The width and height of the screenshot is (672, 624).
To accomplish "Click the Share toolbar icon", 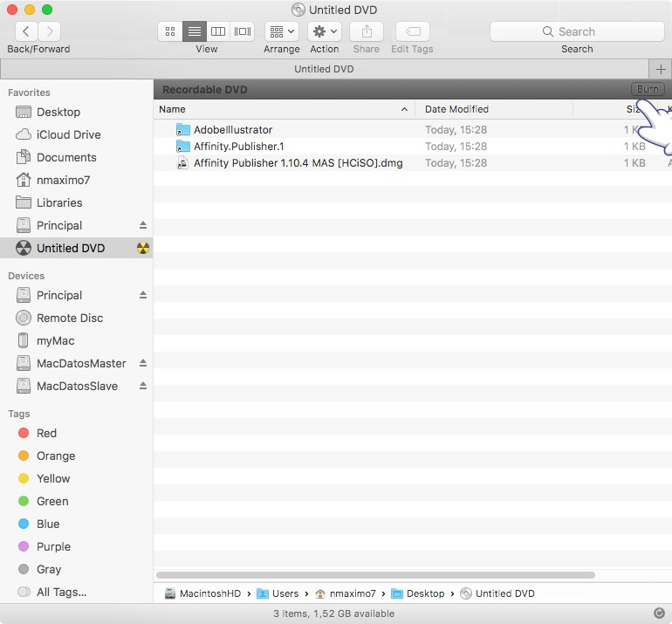I will point(367,31).
